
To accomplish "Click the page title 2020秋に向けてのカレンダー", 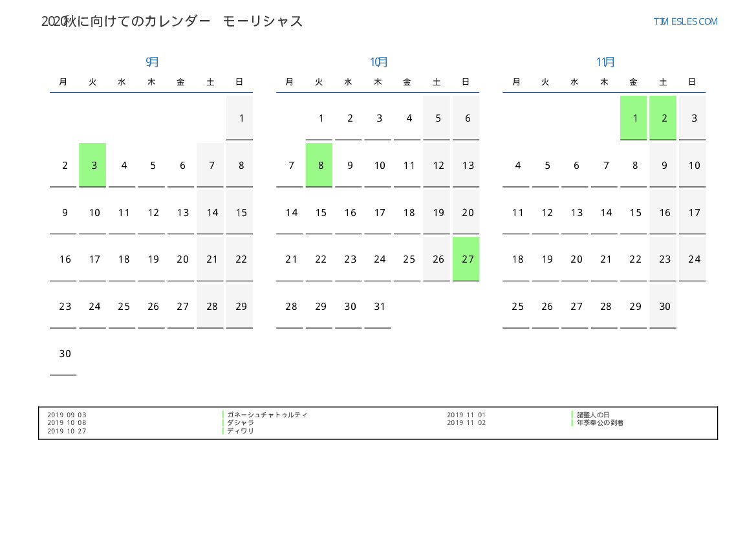I will (126, 21).
